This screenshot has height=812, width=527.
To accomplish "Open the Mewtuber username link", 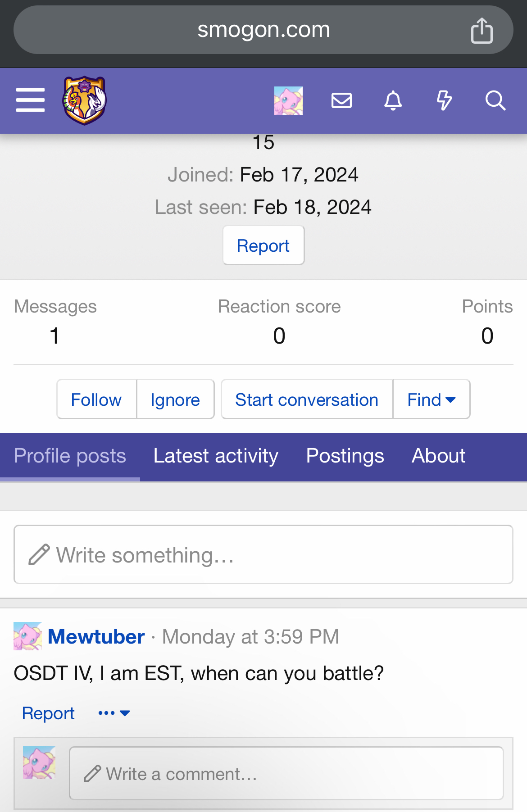I will [96, 637].
